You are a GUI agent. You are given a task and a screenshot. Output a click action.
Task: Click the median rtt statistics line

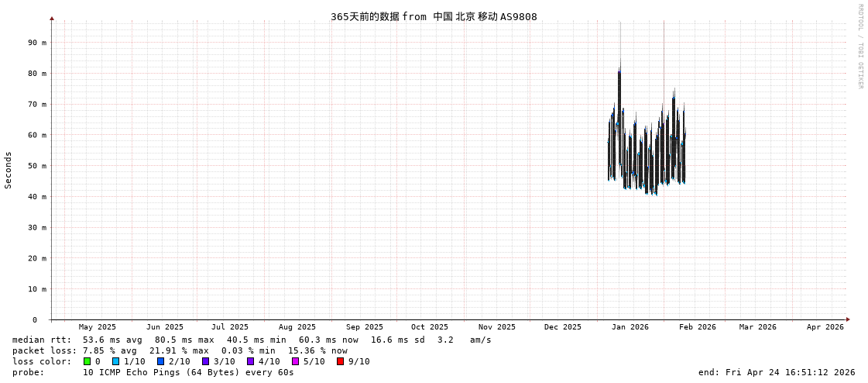252,340
